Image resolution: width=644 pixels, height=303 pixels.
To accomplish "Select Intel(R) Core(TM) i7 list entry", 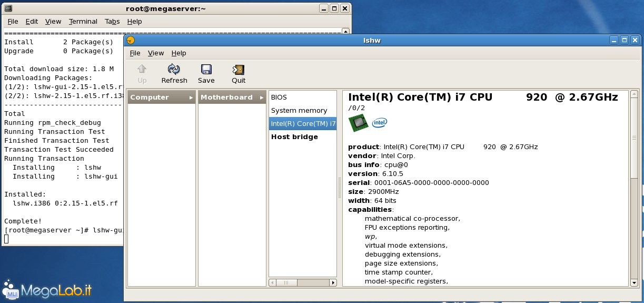I will click(x=303, y=124).
